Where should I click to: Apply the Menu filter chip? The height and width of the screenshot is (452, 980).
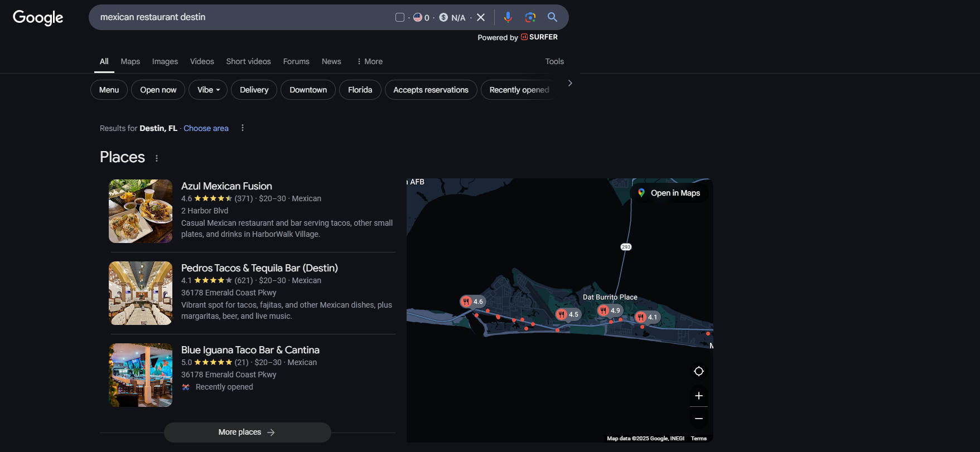pyautogui.click(x=109, y=90)
